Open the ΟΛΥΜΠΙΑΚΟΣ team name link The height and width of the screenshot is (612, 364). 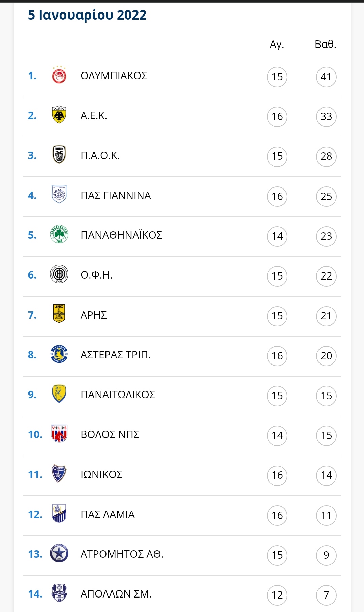[x=114, y=76]
